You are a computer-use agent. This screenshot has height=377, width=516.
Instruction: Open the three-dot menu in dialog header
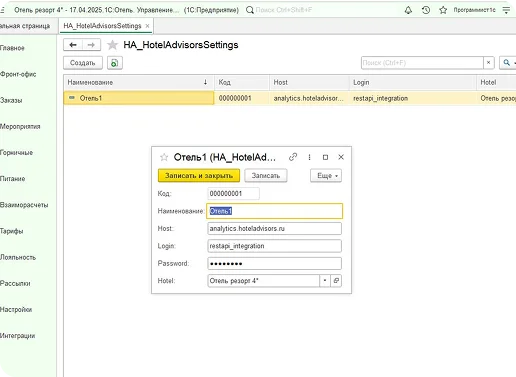click(x=309, y=157)
